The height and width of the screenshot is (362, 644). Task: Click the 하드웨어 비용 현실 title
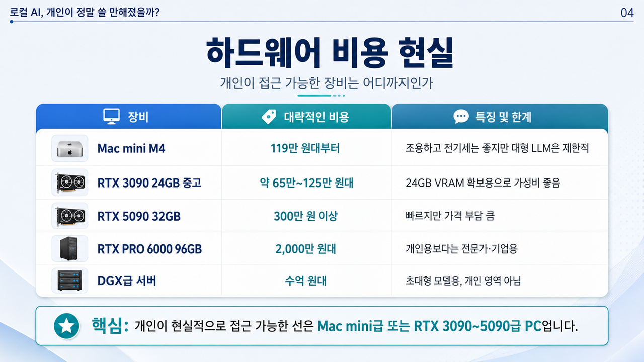330,53
